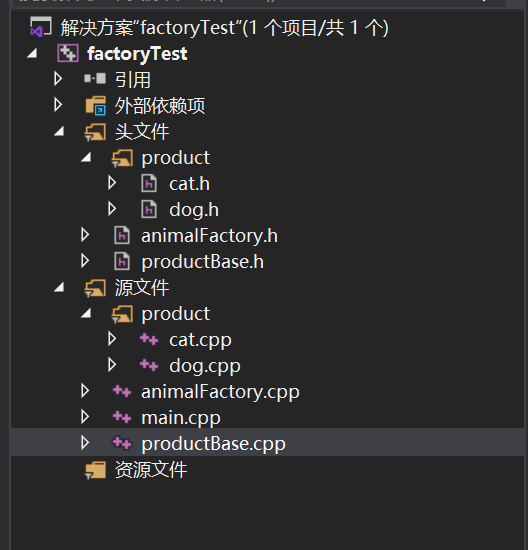
Task: Select the product label under 头文件
Action: click(175, 158)
